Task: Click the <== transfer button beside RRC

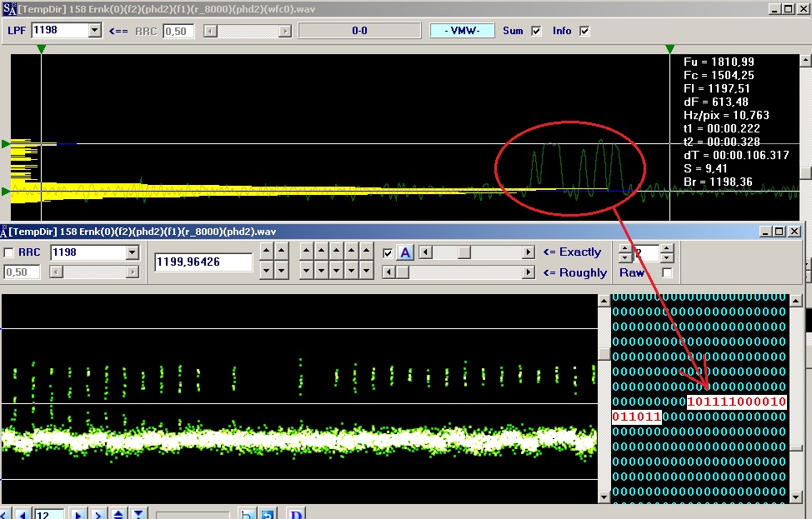Action: pos(118,31)
